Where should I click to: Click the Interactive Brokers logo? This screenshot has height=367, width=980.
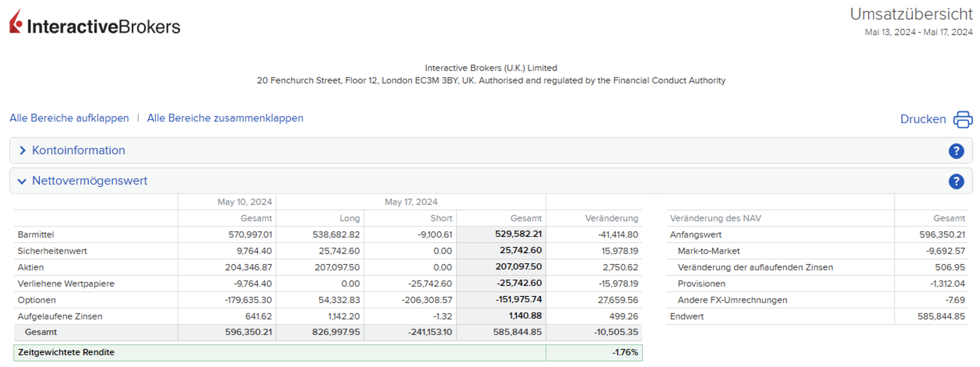(x=95, y=22)
